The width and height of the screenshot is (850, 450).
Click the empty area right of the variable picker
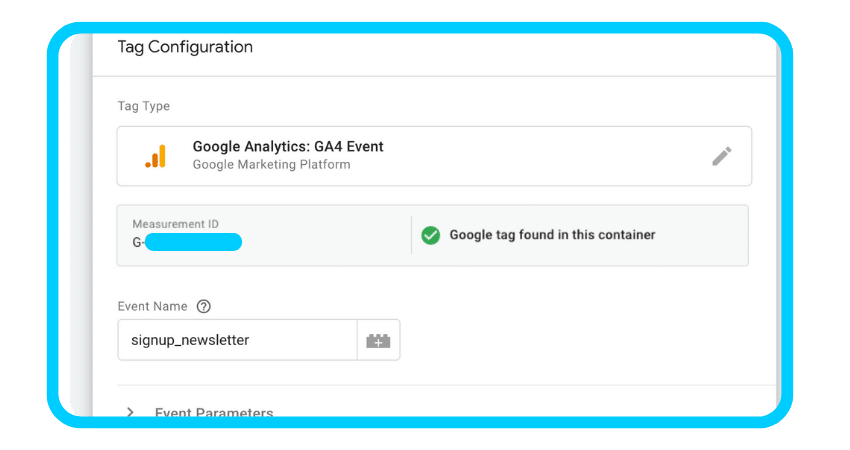click(580, 340)
